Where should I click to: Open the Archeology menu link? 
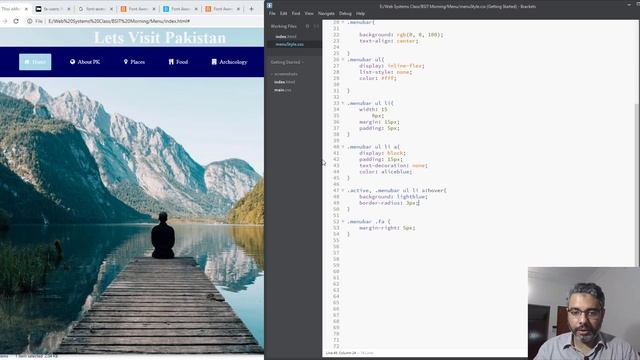[x=229, y=62]
